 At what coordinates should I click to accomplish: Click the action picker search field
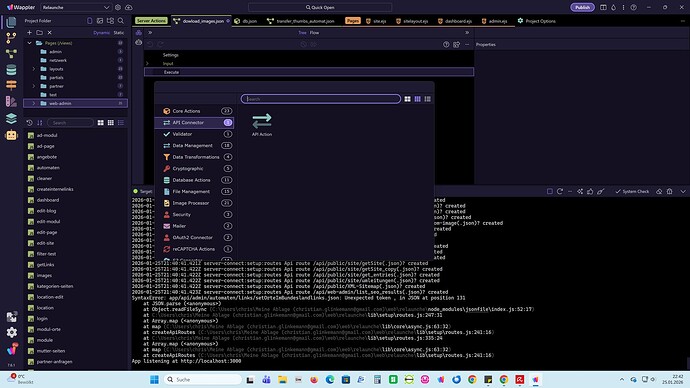click(x=321, y=99)
